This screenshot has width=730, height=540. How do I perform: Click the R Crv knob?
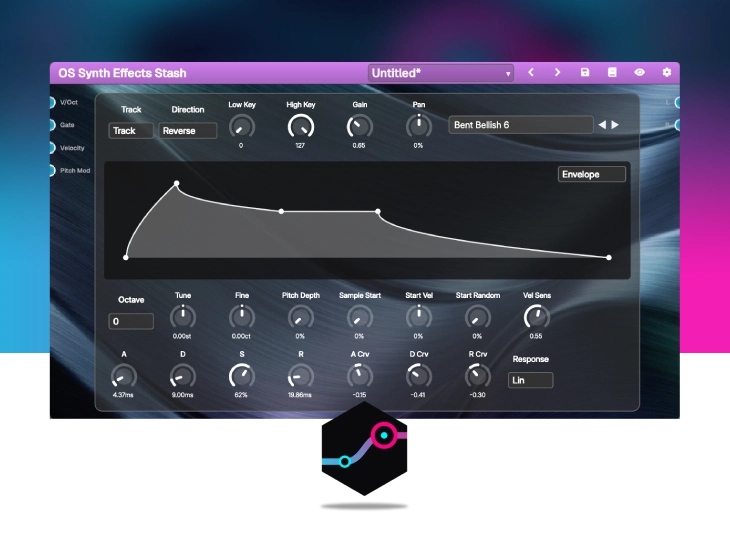coord(478,376)
